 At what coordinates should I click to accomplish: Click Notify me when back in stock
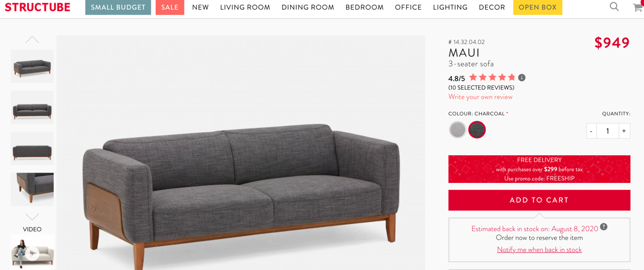click(x=539, y=249)
